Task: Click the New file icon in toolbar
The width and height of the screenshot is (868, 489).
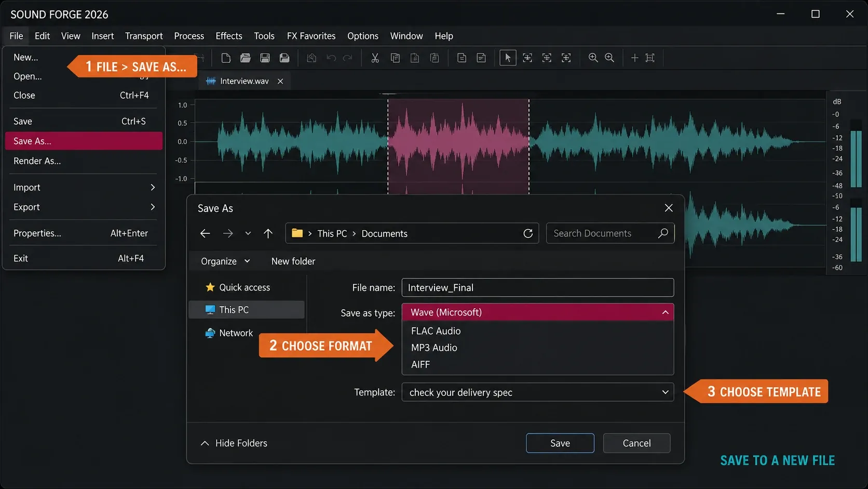Action: pyautogui.click(x=226, y=58)
